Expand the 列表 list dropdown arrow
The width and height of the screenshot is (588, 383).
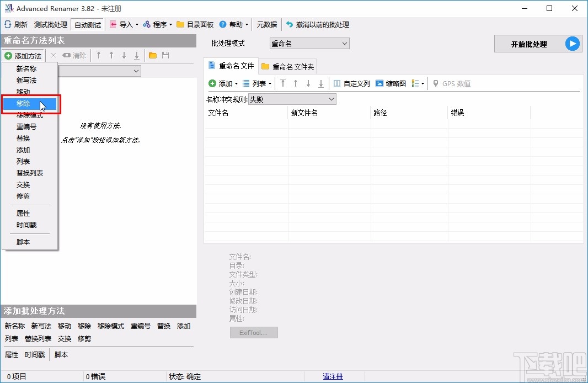click(269, 83)
